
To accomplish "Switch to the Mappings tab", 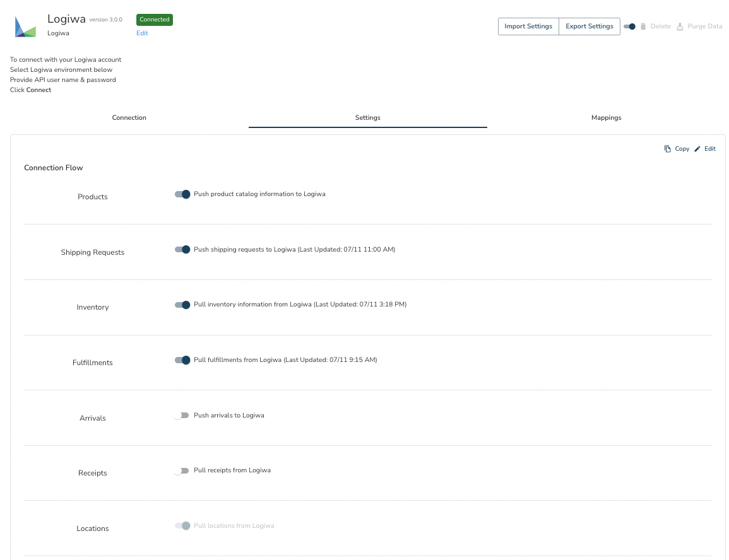I will (x=607, y=117).
